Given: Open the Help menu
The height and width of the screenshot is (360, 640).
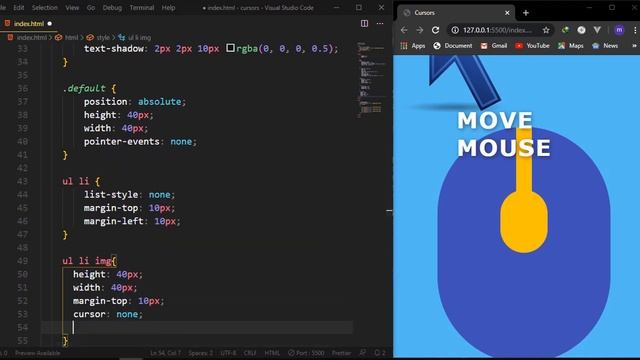Looking at the screenshot, I should [x=168, y=7].
